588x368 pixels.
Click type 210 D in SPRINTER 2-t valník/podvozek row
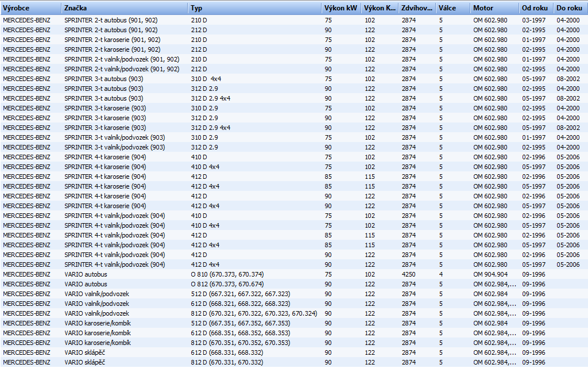click(199, 59)
